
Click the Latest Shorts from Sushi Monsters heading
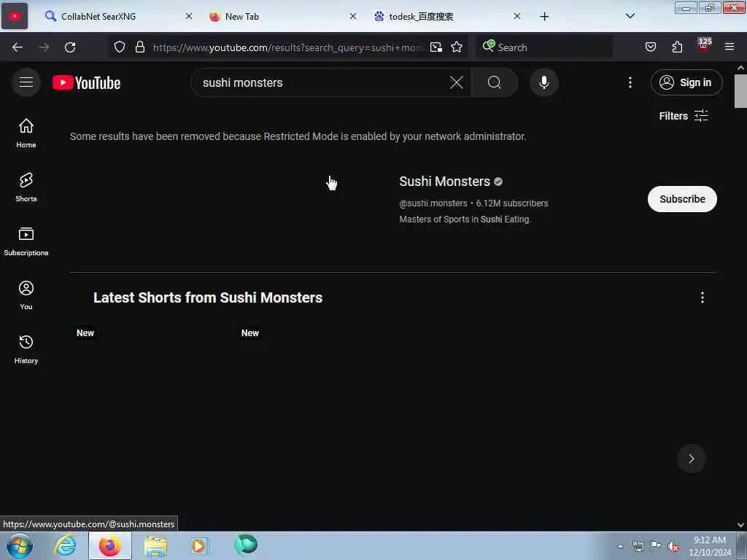pos(208,297)
